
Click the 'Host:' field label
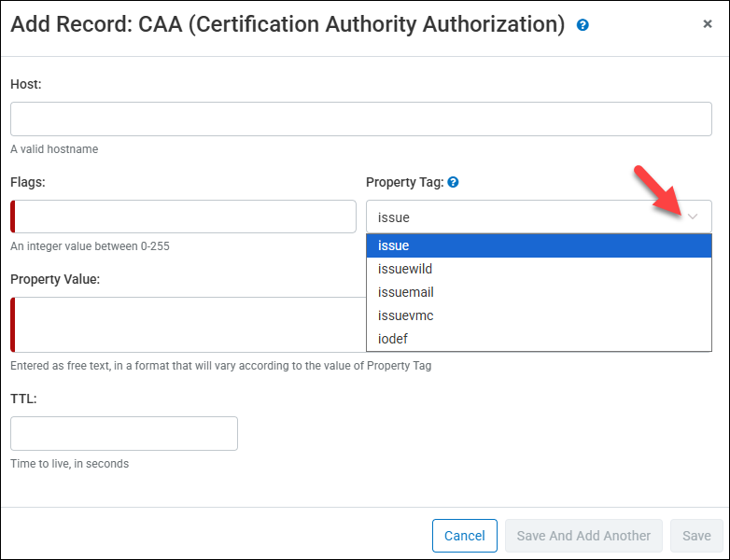point(27,84)
